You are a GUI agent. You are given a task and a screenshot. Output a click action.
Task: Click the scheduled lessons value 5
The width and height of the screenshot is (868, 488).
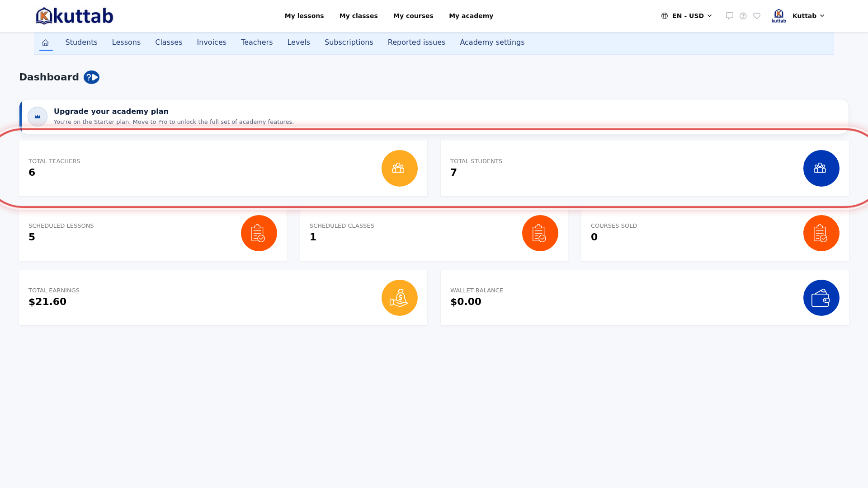pyautogui.click(x=32, y=237)
